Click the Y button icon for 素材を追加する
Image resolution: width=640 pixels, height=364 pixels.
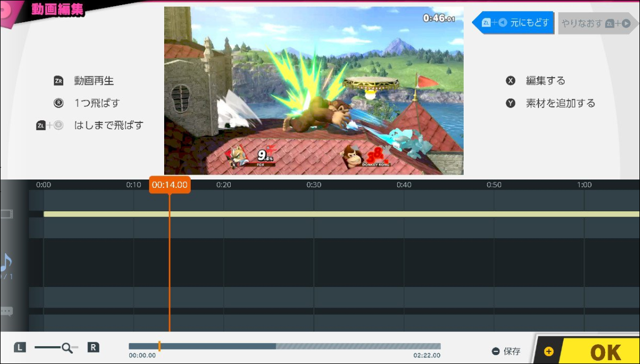[x=511, y=103]
